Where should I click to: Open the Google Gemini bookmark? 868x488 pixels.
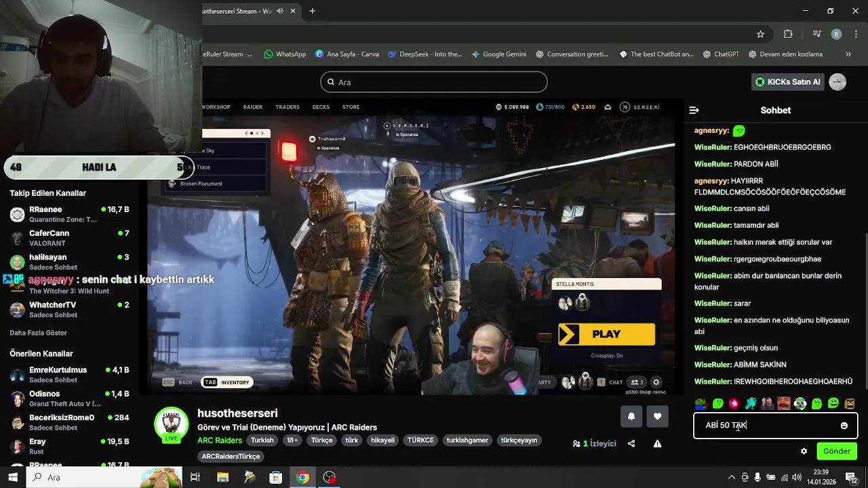pos(498,54)
